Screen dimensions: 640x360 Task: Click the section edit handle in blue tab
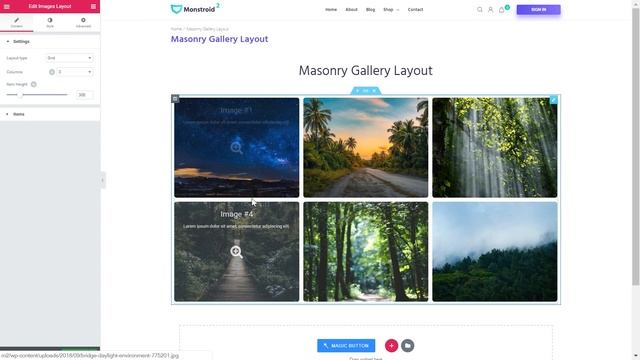click(366, 91)
